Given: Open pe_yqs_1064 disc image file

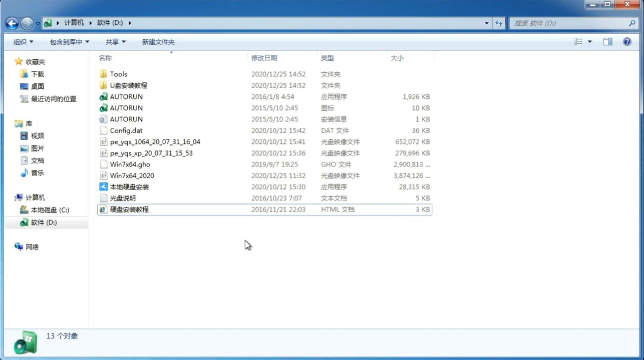Looking at the screenshot, I should tap(155, 142).
